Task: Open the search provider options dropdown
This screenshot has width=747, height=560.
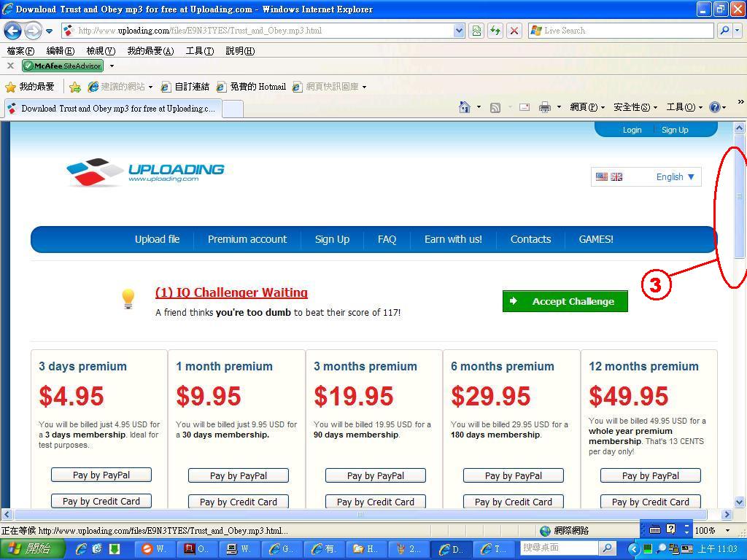Action: click(738, 31)
